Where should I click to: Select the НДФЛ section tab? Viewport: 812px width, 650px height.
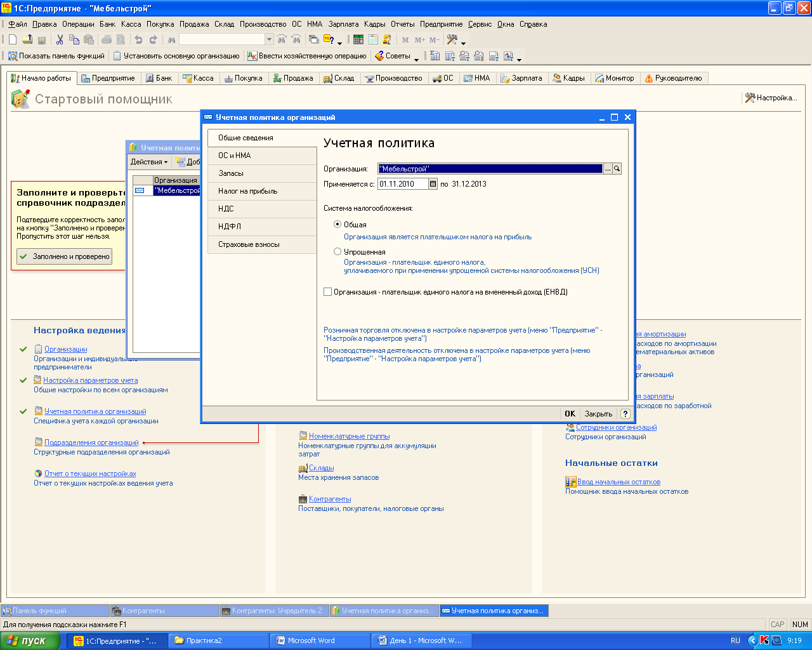[x=262, y=227]
